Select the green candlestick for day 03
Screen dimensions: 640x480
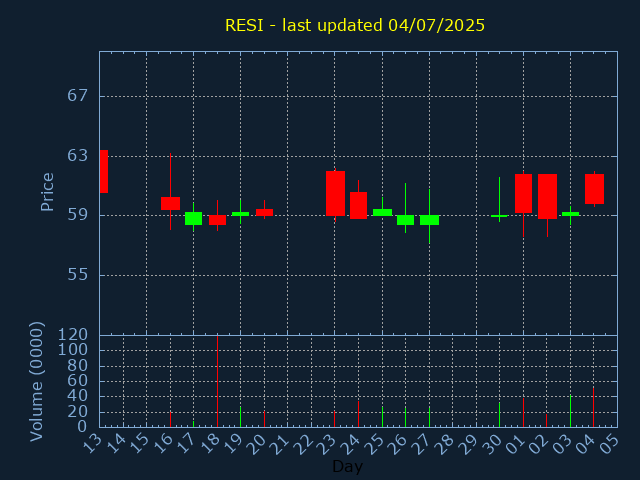(570, 214)
